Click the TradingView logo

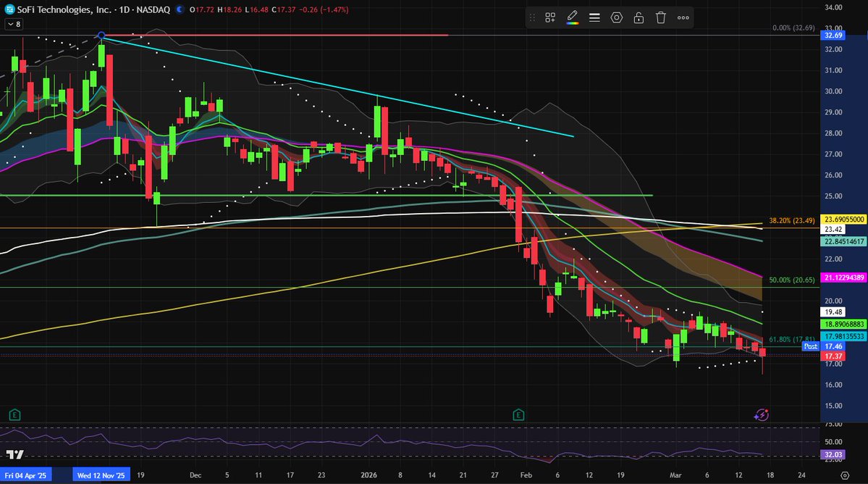coord(15,454)
